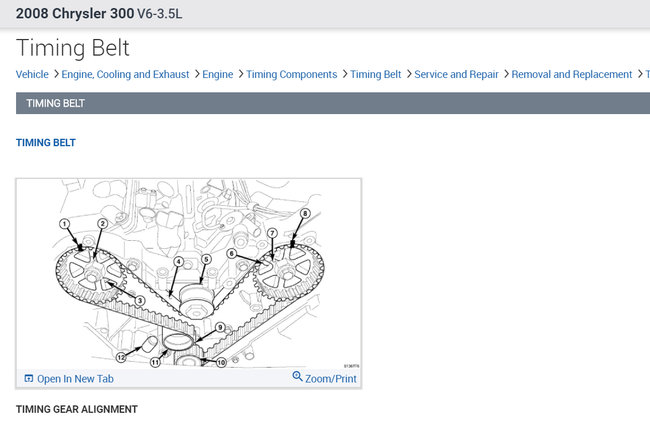Click the large Timing Belt page title

(73, 48)
